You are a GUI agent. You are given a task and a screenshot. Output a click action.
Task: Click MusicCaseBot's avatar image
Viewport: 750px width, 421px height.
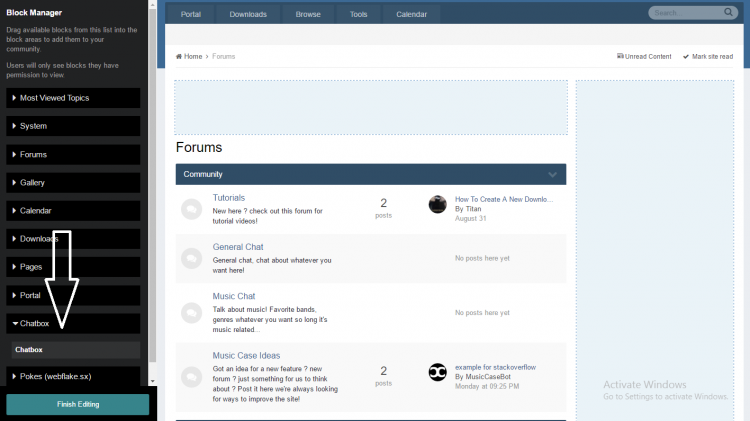click(437, 373)
